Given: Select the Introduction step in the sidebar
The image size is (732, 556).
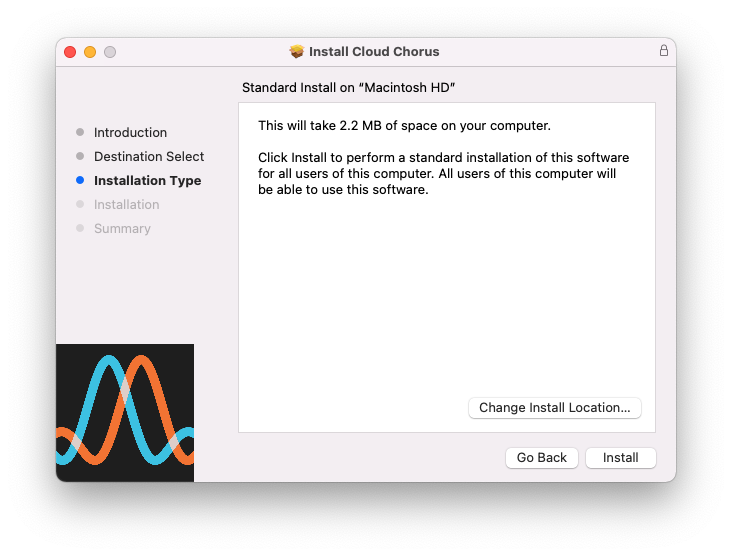Looking at the screenshot, I should coord(130,133).
